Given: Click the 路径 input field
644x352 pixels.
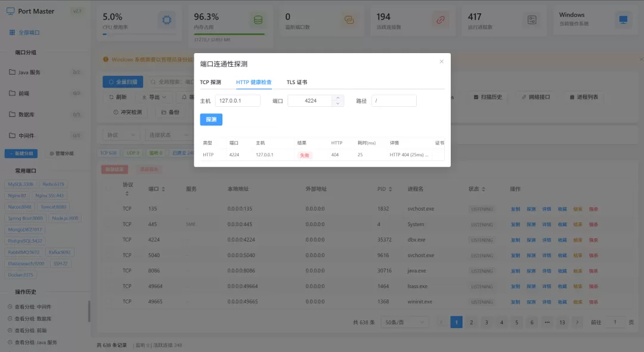Looking at the screenshot, I should 394,101.
